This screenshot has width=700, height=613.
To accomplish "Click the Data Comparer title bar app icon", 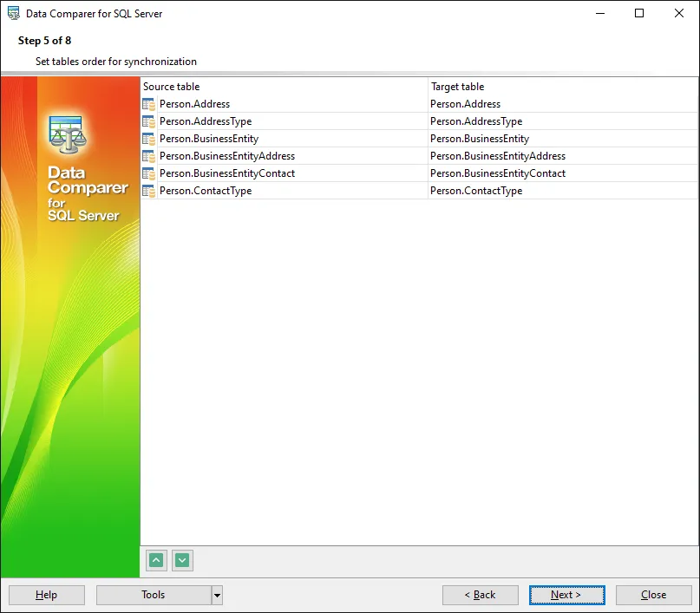I will 13,13.
